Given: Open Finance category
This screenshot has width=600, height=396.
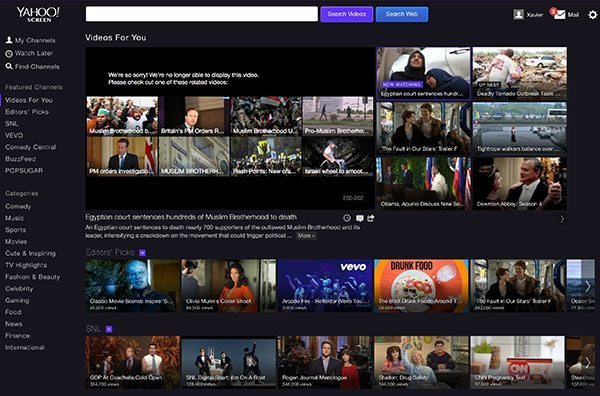Looking at the screenshot, I should click(x=17, y=336).
